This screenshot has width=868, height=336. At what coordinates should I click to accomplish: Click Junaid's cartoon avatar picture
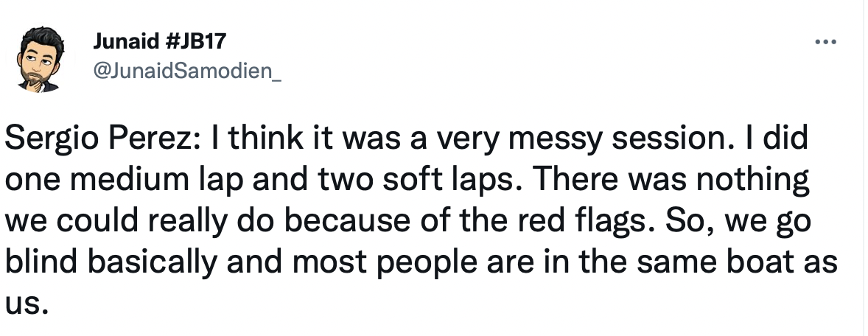coord(38,60)
